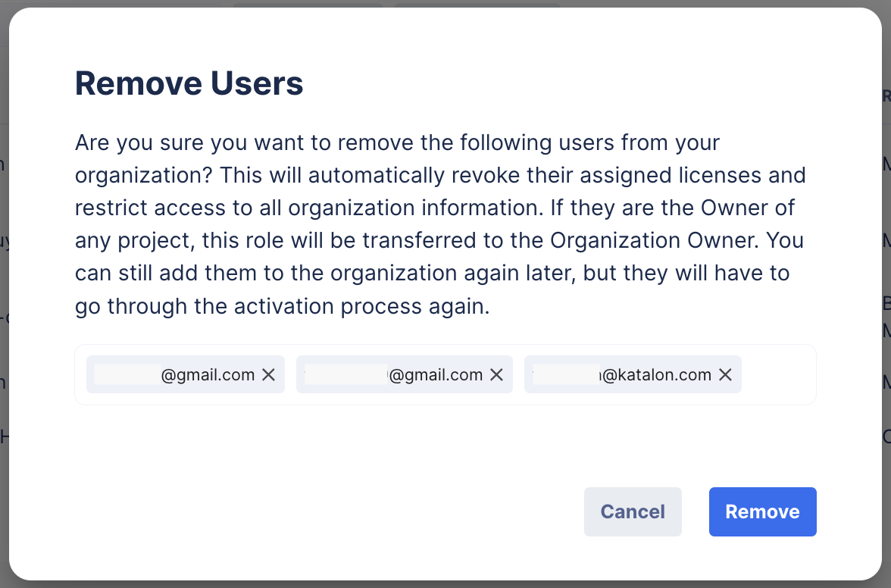The height and width of the screenshot is (588, 891).
Task: Click the X on the second @gmail.com chip
Action: [x=498, y=374]
